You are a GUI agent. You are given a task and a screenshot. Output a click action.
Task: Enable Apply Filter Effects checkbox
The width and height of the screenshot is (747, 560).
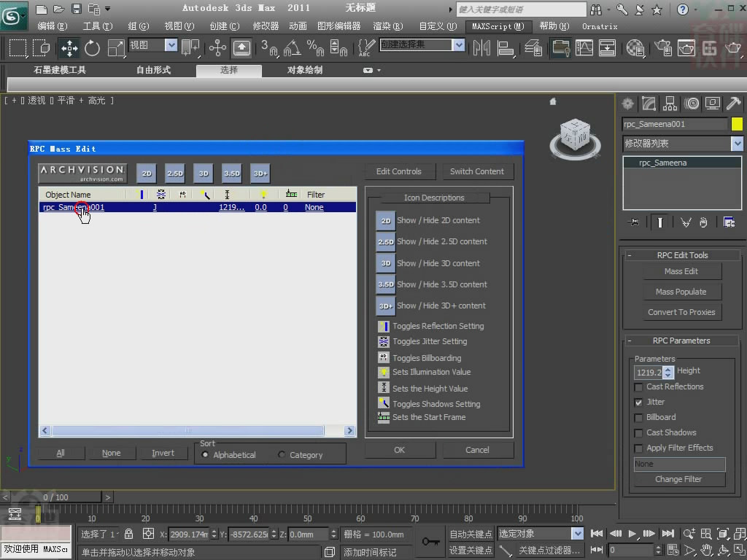[638, 448]
